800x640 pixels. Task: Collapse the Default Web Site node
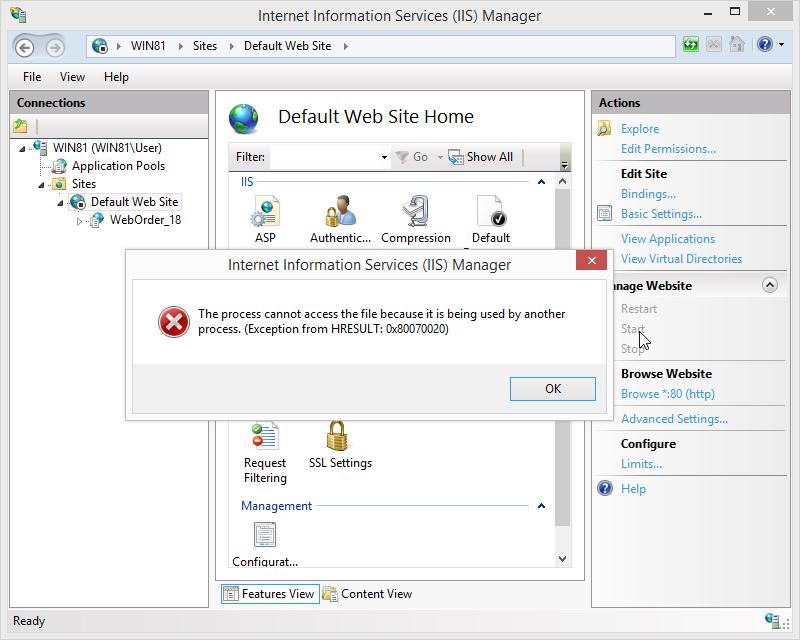60,203
